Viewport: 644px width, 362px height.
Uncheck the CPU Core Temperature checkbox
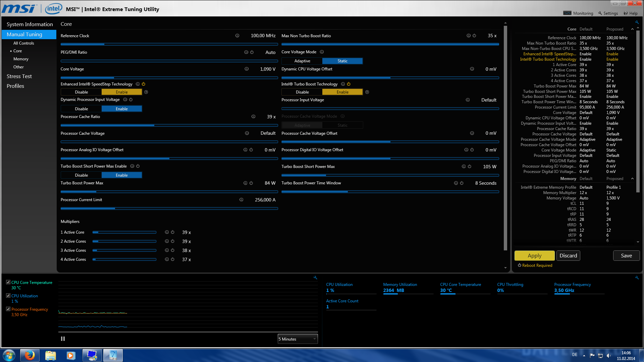[8, 282]
